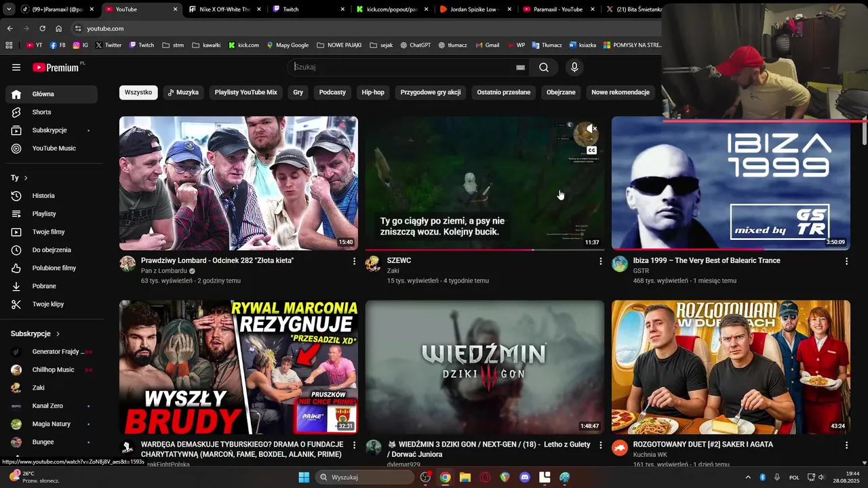Image resolution: width=868 pixels, height=488 pixels.
Task: Show hidden system tray icons
Action: 748,477
